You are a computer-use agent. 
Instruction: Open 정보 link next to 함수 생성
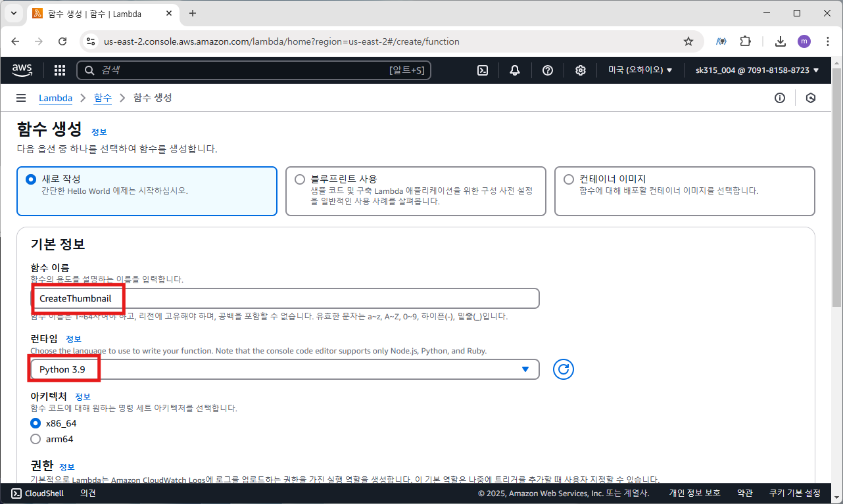point(99,131)
